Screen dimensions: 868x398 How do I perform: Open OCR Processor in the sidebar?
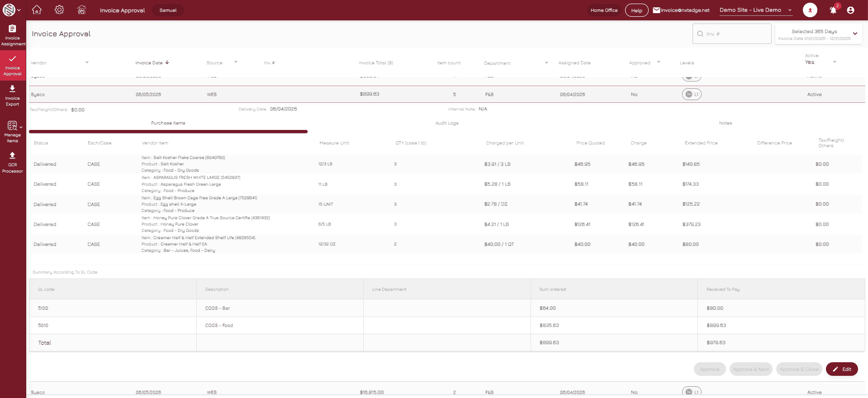(13, 162)
